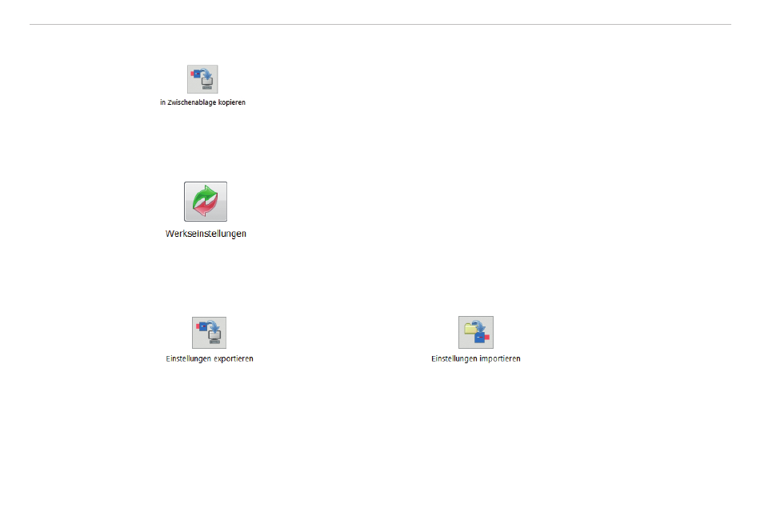
Task: Select the 'Einstellungen exportieren' label text
Action: point(210,359)
